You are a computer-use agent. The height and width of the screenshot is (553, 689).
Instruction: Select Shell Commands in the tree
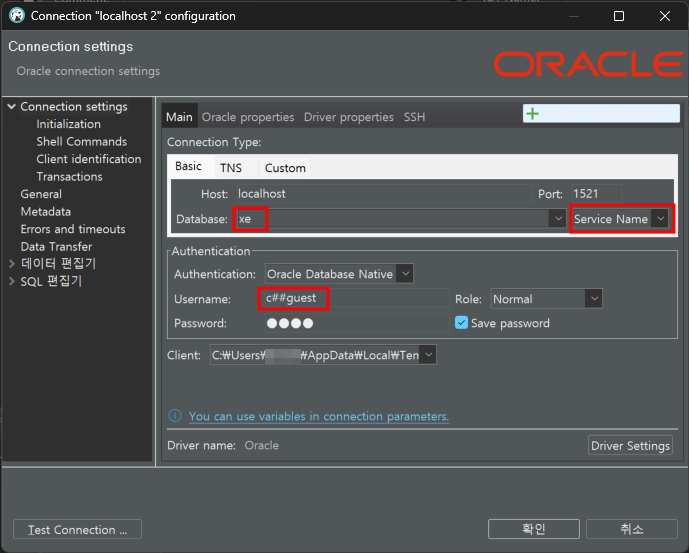pyautogui.click(x=81, y=142)
